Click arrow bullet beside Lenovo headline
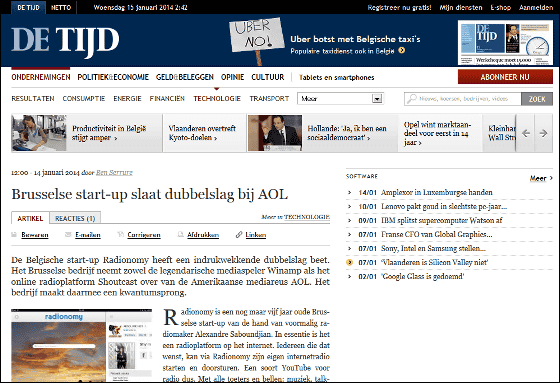 click(350, 207)
